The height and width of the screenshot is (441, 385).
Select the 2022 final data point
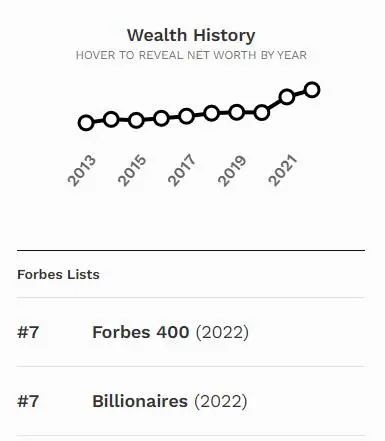point(312,90)
